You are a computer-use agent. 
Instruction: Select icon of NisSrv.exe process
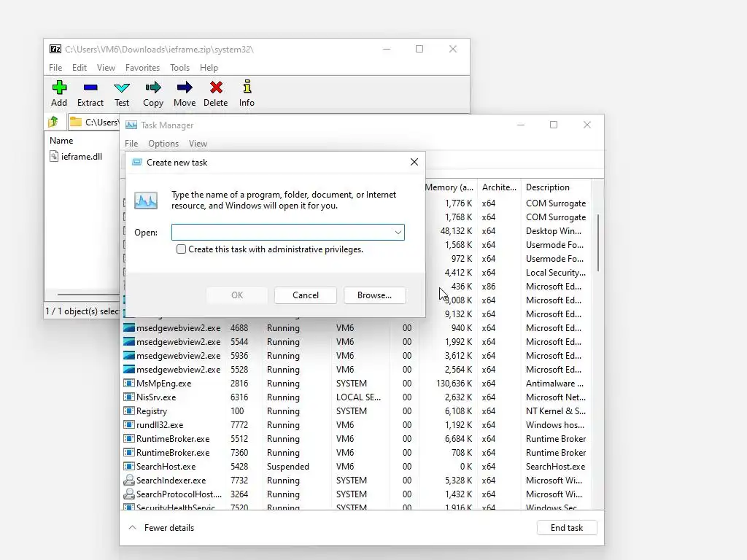128,397
